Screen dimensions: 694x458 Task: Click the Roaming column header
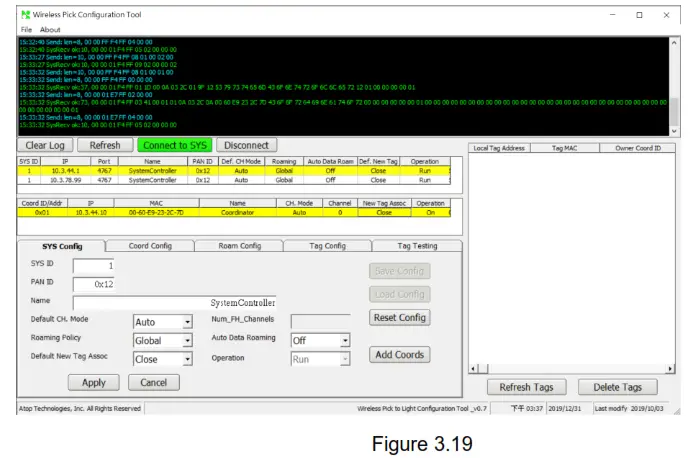(x=284, y=162)
